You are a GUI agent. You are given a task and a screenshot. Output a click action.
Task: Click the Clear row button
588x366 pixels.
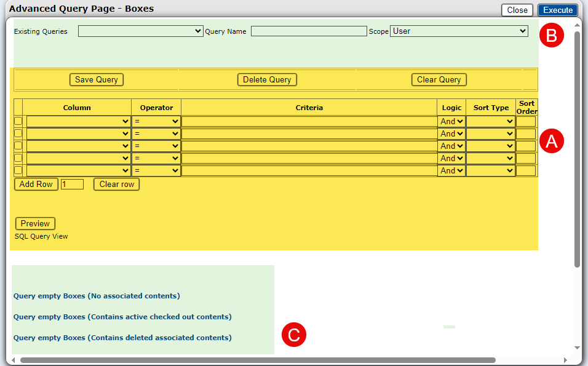pyautogui.click(x=116, y=185)
